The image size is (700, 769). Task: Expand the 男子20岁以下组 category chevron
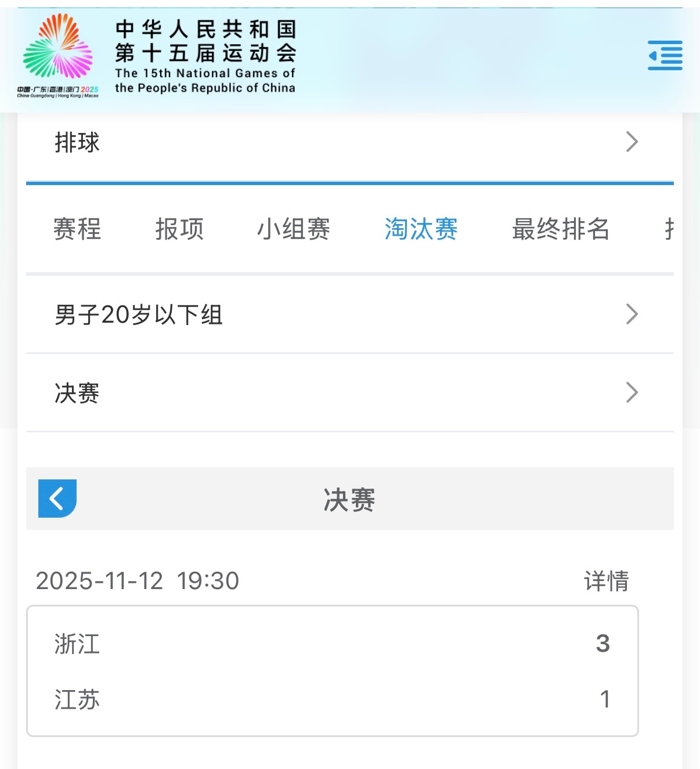point(632,314)
